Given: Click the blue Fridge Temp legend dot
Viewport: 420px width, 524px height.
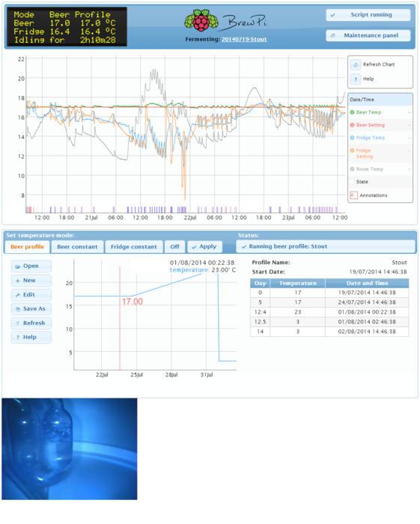Looking at the screenshot, I should 352,138.
